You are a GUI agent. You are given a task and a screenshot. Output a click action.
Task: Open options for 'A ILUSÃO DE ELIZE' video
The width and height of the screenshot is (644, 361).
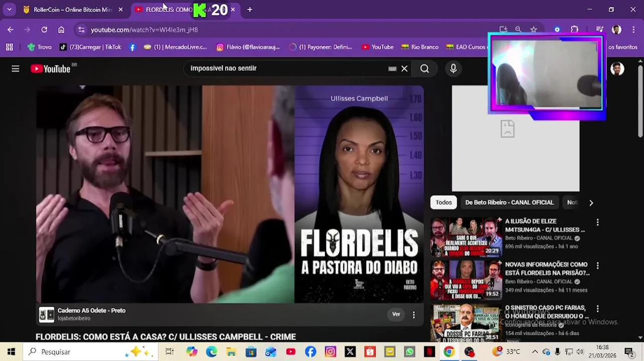[597, 222]
